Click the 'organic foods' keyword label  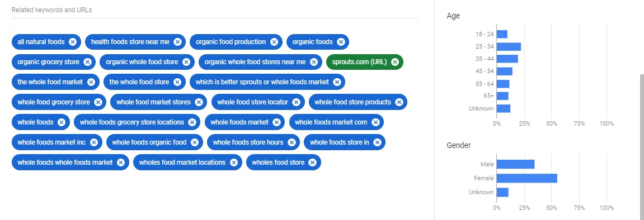click(x=313, y=42)
